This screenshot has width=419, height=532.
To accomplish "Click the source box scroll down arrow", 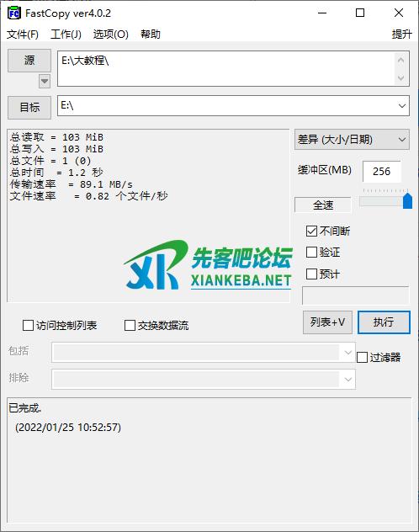I will click(400, 77).
